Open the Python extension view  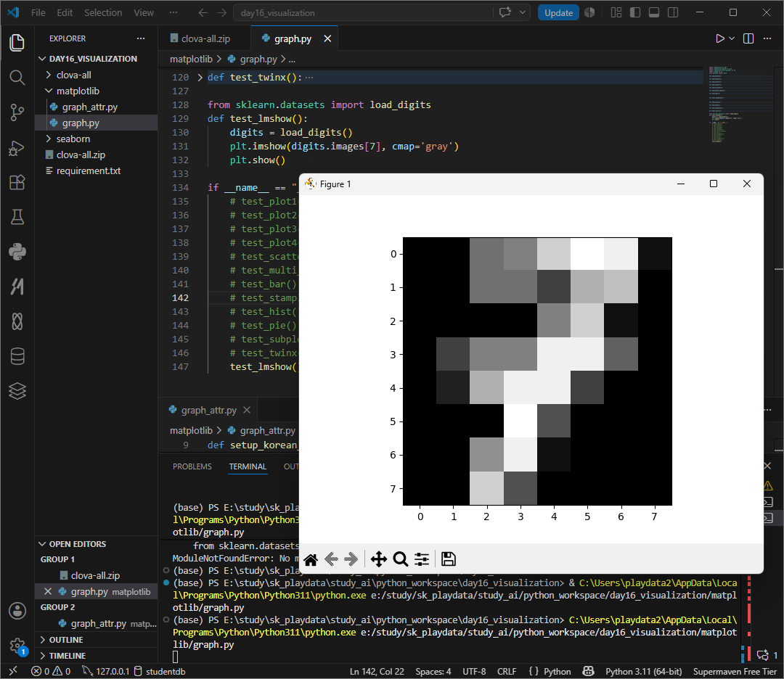pos(17,252)
